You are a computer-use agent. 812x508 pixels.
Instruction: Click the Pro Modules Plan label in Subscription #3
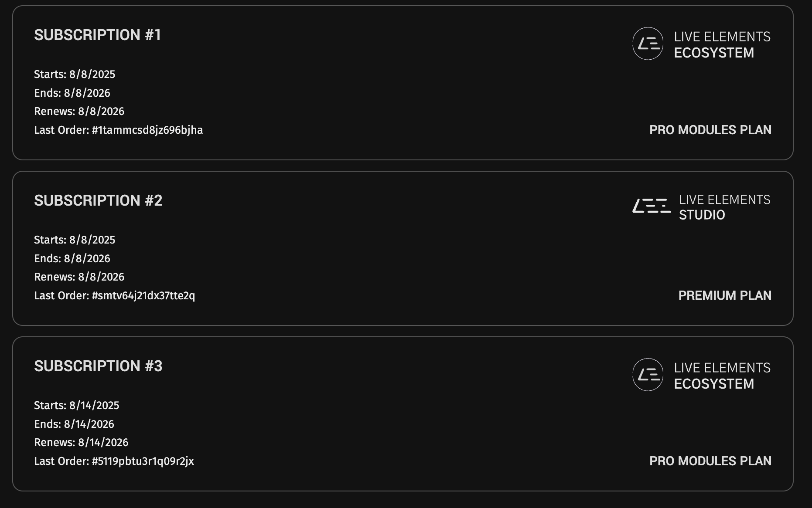pos(710,461)
